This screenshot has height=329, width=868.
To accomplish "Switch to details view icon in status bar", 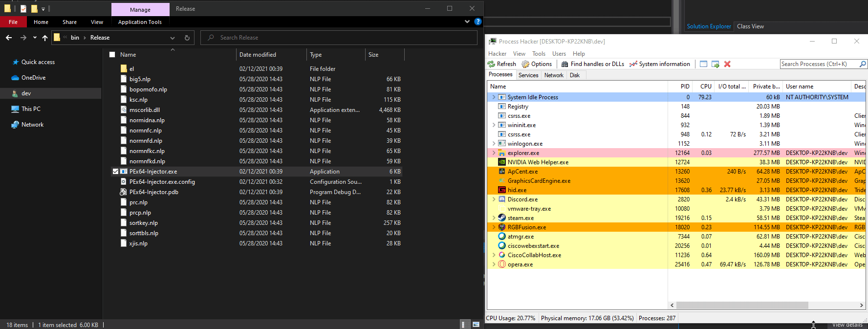I will (x=465, y=325).
